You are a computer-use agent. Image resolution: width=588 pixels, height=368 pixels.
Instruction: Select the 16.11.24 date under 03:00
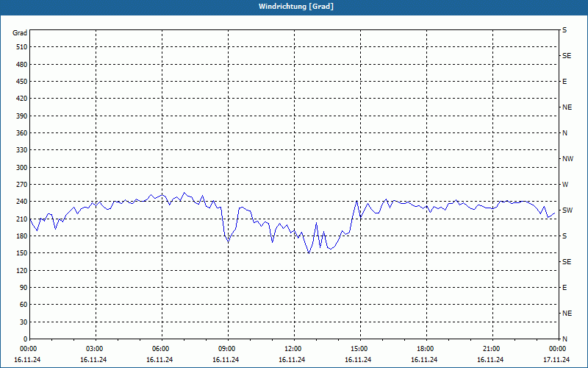click(x=93, y=360)
